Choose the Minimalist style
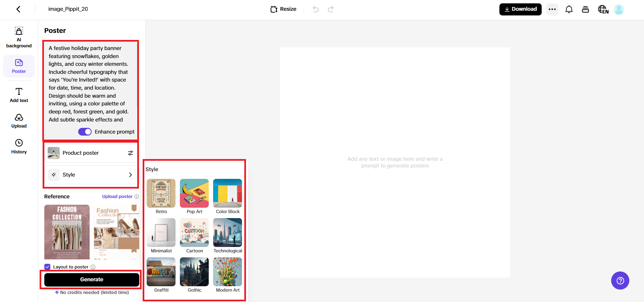Viewport: 644px width, 302px height. 161,236
